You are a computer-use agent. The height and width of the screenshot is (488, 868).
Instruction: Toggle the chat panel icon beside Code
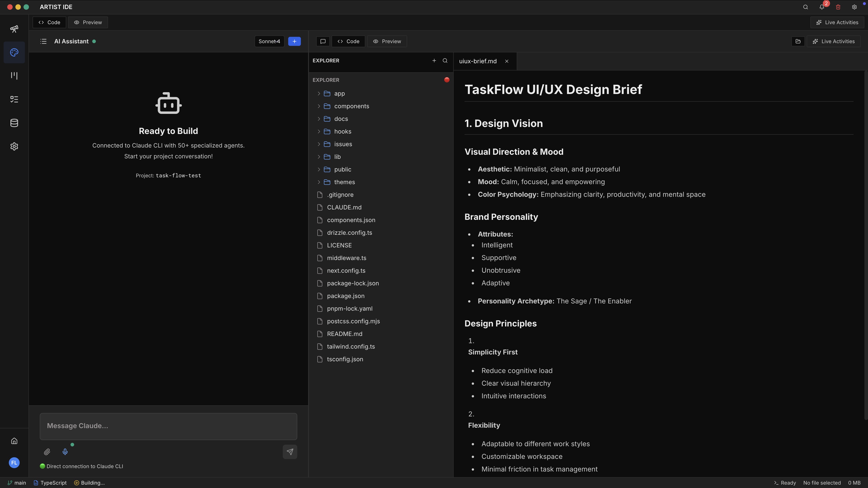point(323,41)
